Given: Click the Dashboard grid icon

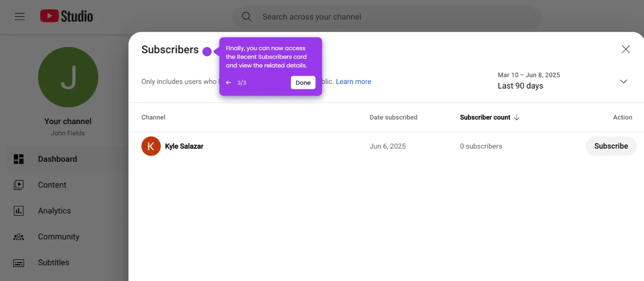Looking at the screenshot, I should click(19, 159).
